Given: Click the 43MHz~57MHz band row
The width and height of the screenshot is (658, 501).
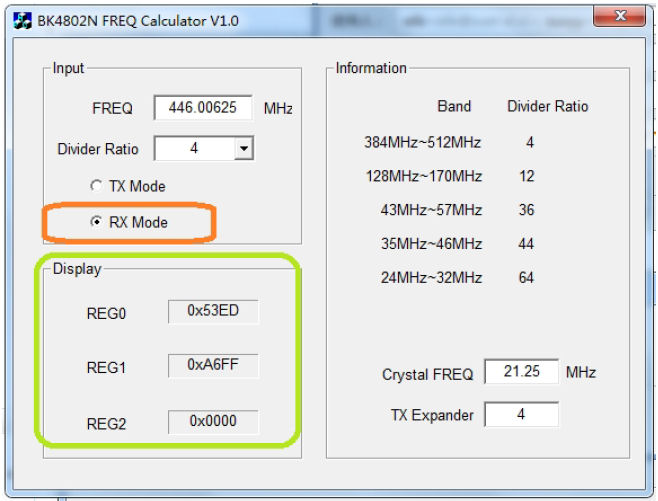Looking at the screenshot, I should (457, 209).
